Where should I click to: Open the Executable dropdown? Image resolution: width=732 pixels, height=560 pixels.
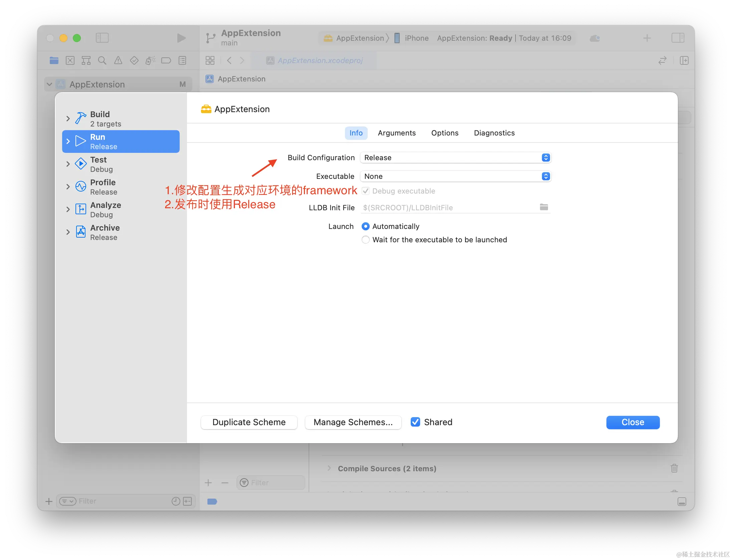(x=455, y=176)
